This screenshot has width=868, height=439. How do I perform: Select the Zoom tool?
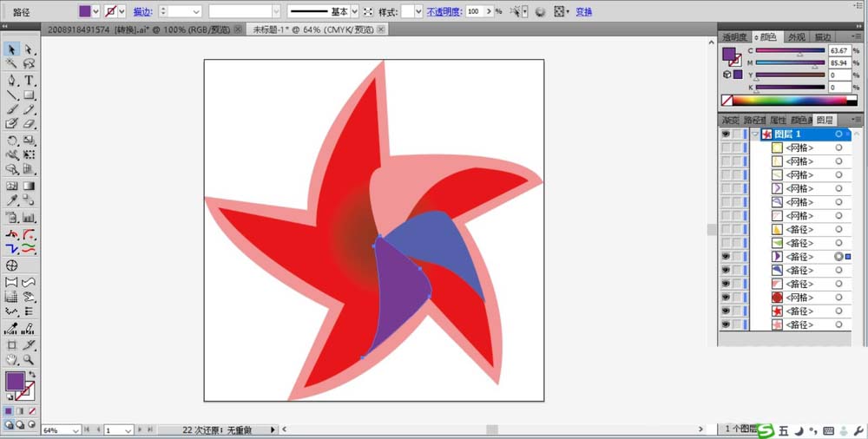(x=29, y=360)
